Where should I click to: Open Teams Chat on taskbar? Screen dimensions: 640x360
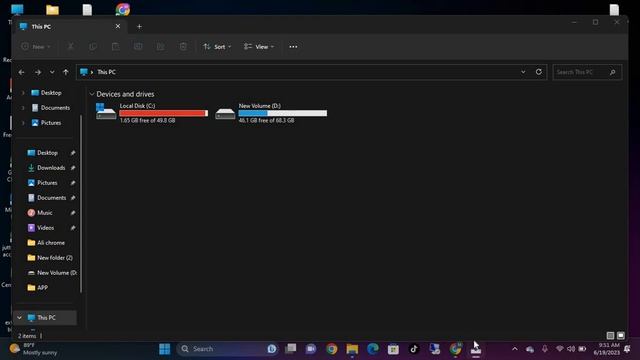click(311, 349)
